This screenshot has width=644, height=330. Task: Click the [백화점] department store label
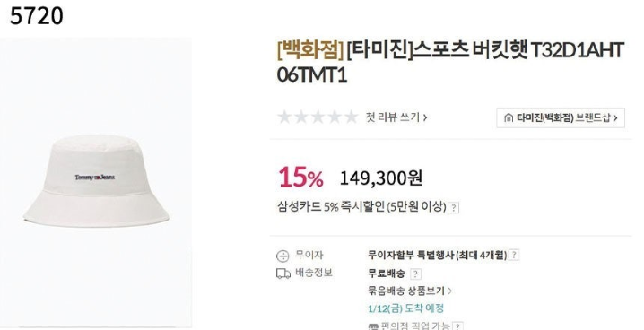(310, 50)
